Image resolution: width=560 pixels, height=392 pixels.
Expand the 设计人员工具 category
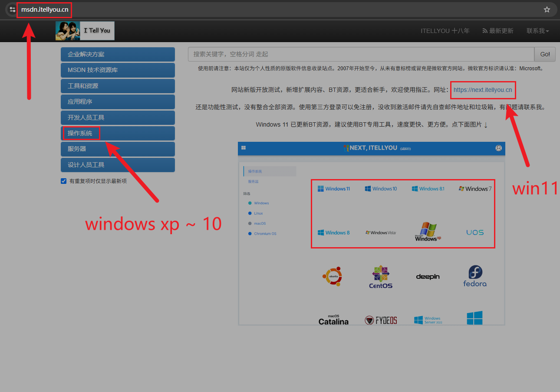pyautogui.click(x=118, y=165)
